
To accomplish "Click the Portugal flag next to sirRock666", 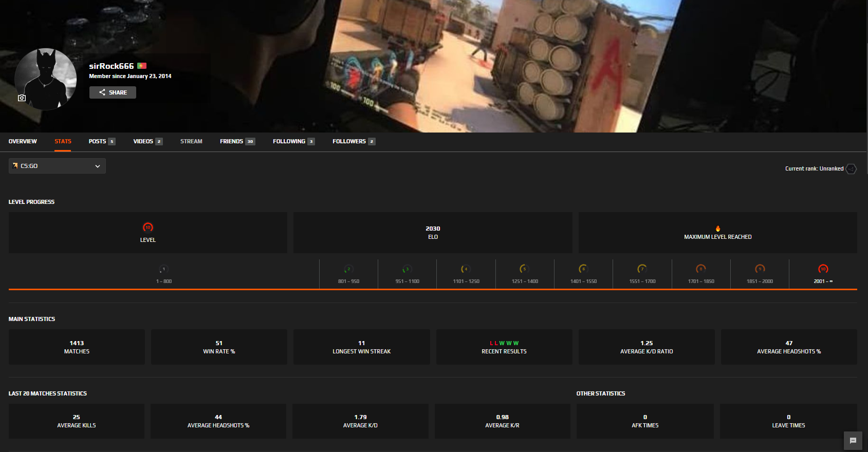I will pyautogui.click(x=142, y=66).
